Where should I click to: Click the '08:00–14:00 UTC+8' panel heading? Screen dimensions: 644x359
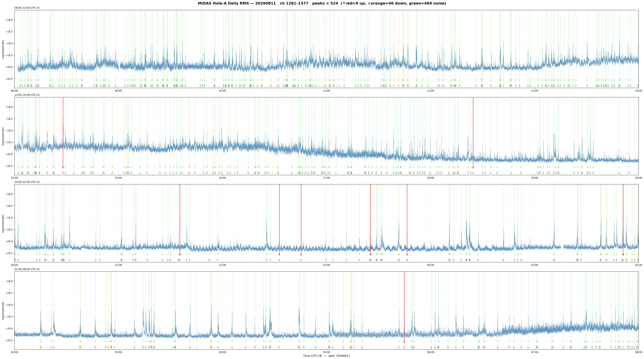coord(27,8)
